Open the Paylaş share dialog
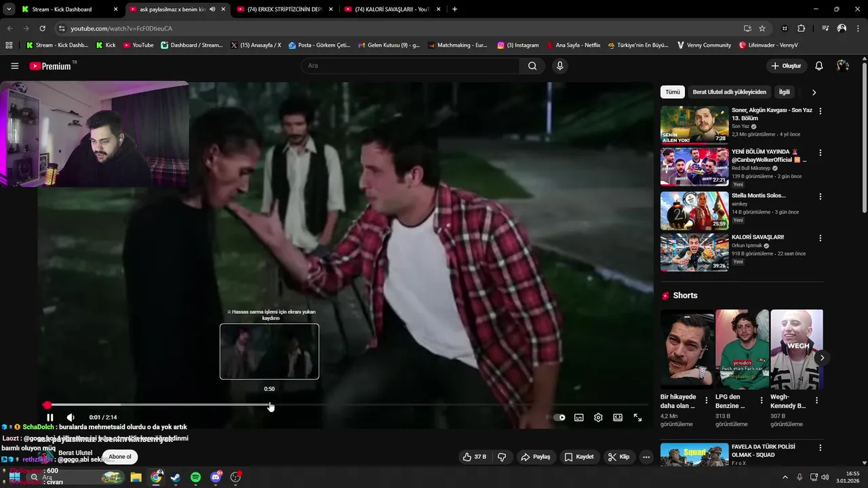 tap(535, 457)
